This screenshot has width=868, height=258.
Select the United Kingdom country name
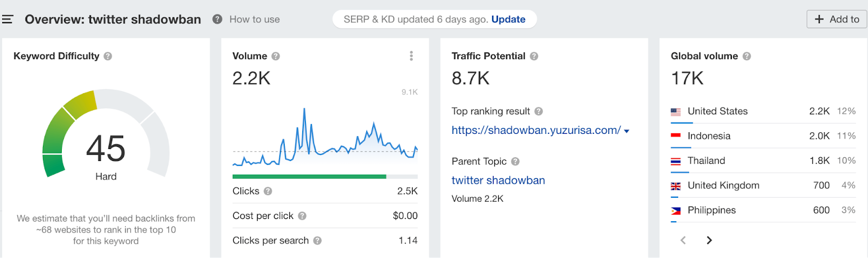pyautogui.click(x=723, y=185)
